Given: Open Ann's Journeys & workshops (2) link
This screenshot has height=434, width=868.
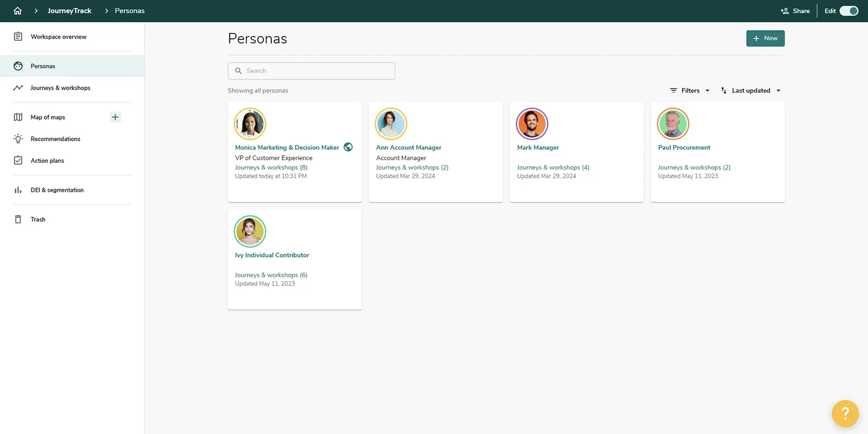Looking at the screenshot, I should (x=412, y=167).
